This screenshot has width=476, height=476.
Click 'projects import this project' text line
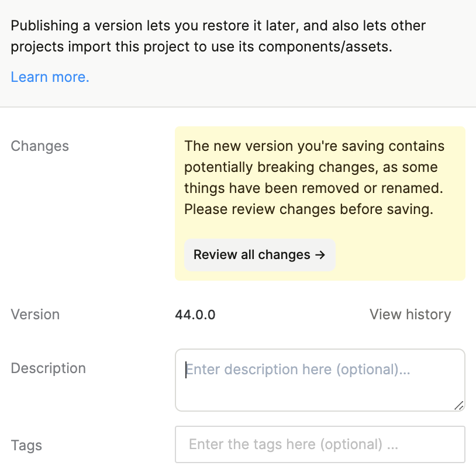201,47
